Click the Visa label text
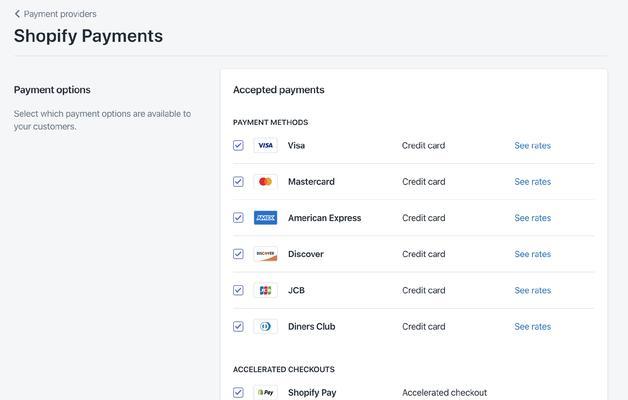The image size is (628, 400). 296,146
